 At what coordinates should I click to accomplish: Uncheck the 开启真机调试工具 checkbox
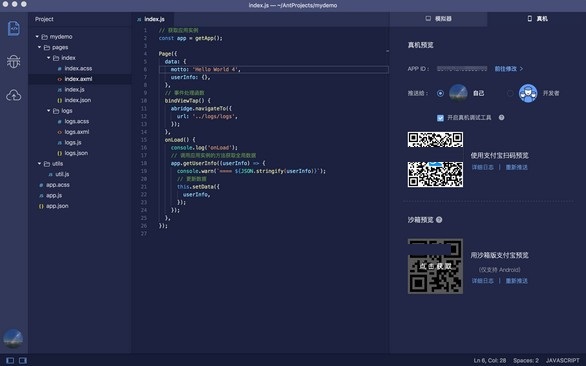(x=440, y=118)
